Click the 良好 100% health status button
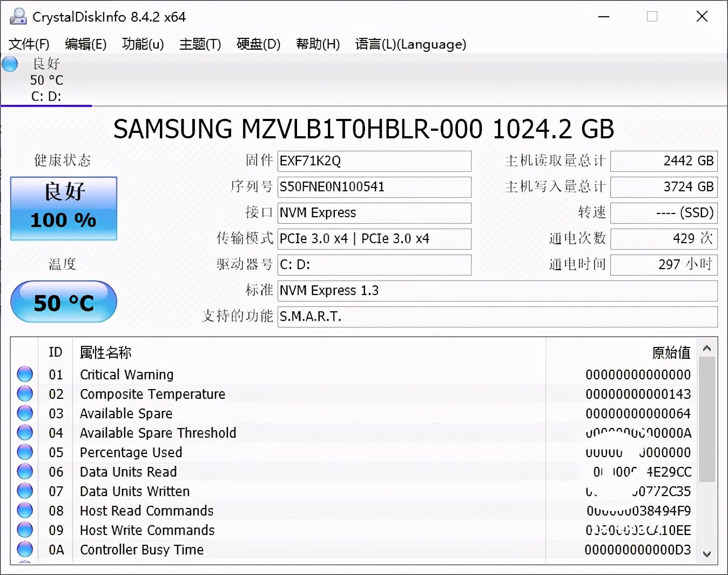The width and height of the screenshot is (728, 575). 63,208
